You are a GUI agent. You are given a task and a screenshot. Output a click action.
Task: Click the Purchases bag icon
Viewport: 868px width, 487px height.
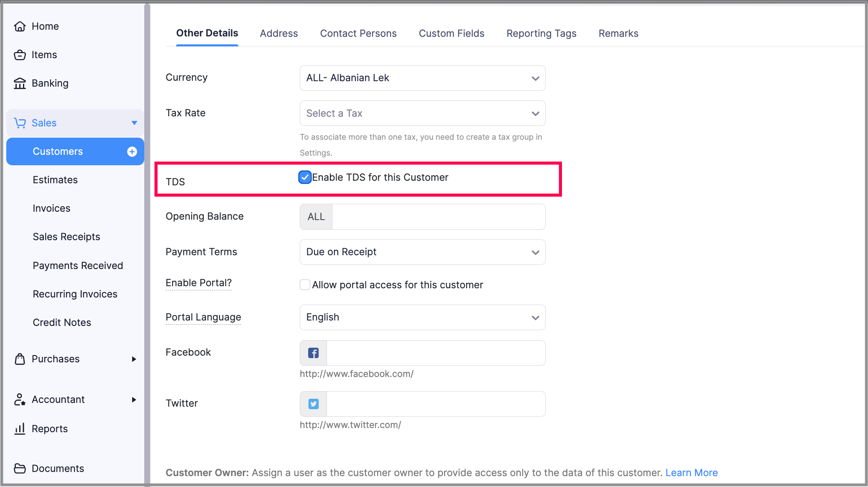(20, 359)
